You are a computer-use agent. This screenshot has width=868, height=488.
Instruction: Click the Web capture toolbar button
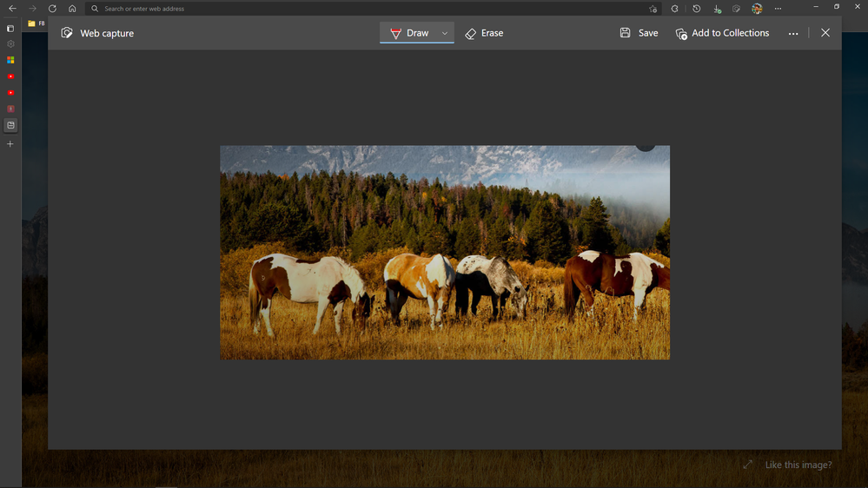tap(736, 9)
